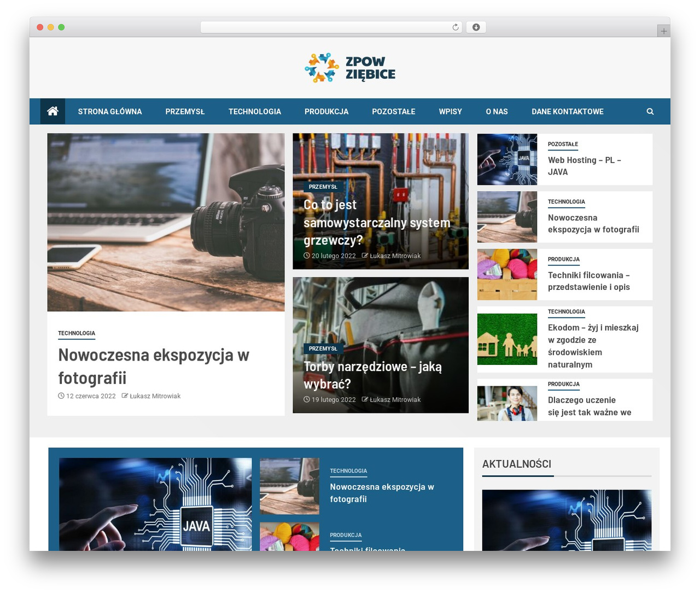Open the large headline 'Nowoczesna ekspozycja w fotografii'
The height and width of the screenshot is (593, 700).
pos(154,367)
